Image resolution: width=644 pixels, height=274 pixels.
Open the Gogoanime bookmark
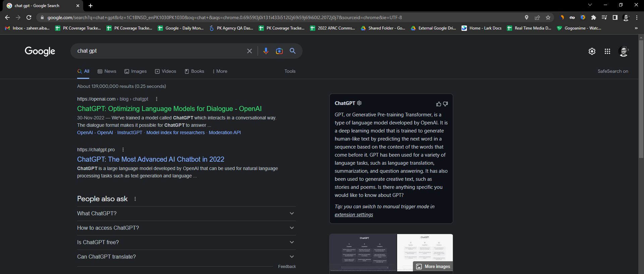[579, 28]
